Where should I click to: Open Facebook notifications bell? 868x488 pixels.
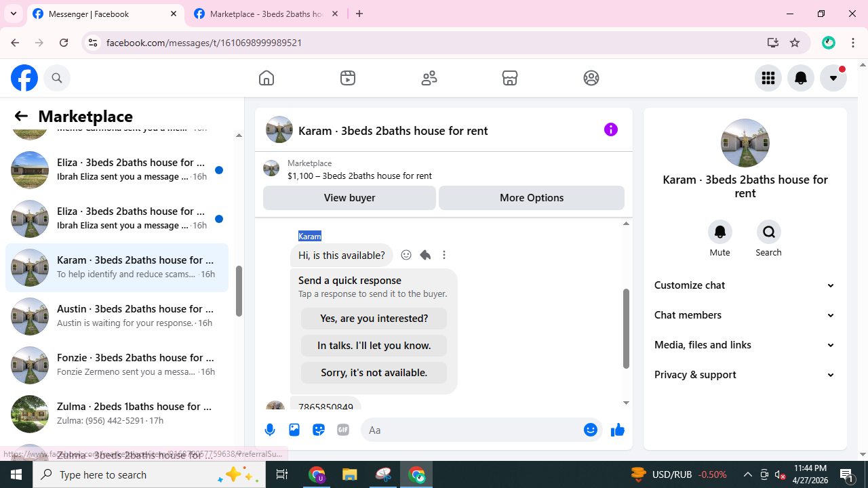[x=801, y=78]
